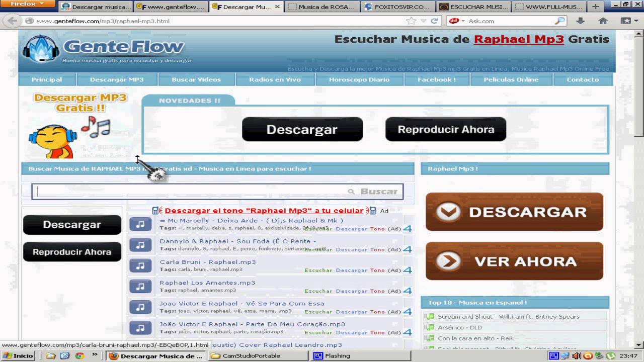Click Reproducir Ahora in Novedades box
This screenshot has height=362, width=644.
pos(446,129)
